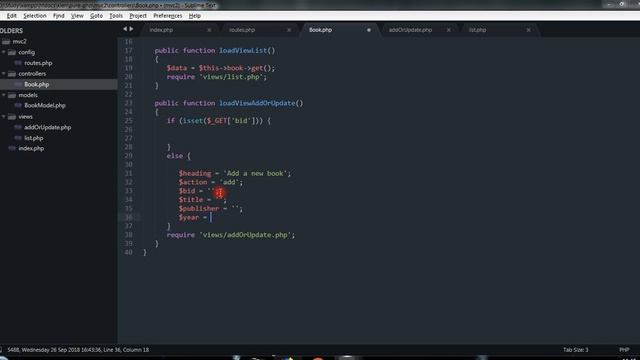The width and height of the screenshot is (640, 360).
Task: Switch to the routes.php tab
Action: [x=242, y=30]
